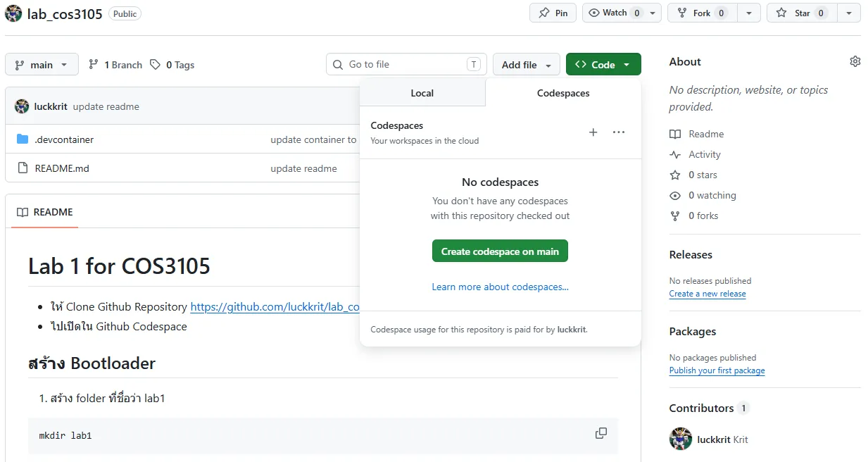Open the codespaces three-dot options menu
The width and height of the screenshot is (868, 462).
(619, 132)
